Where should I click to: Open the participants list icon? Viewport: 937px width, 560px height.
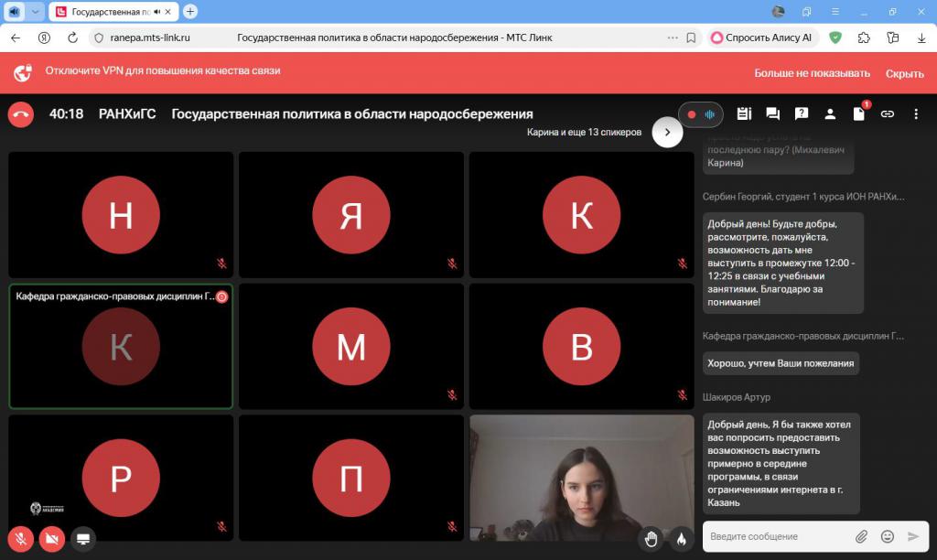pos(830,114)
